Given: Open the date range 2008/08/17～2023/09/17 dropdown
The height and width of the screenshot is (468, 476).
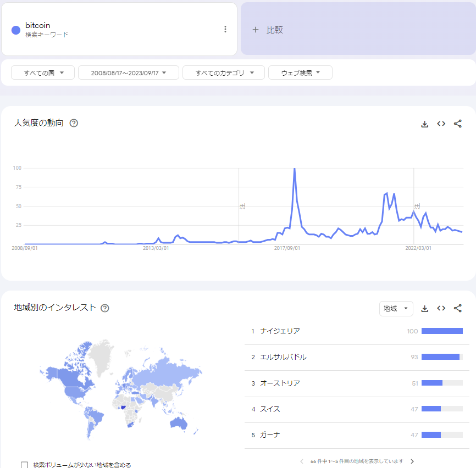Looking at the screenshot, I should click(x=129, y=73).
